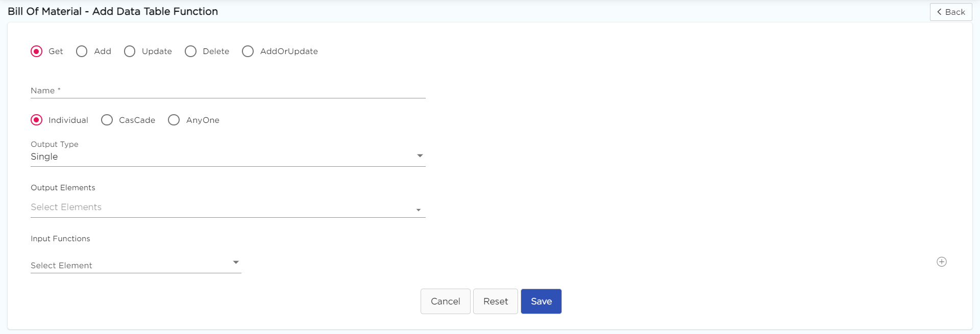Select the Add radio option
The image size is (980, 334).
point(82,52)
